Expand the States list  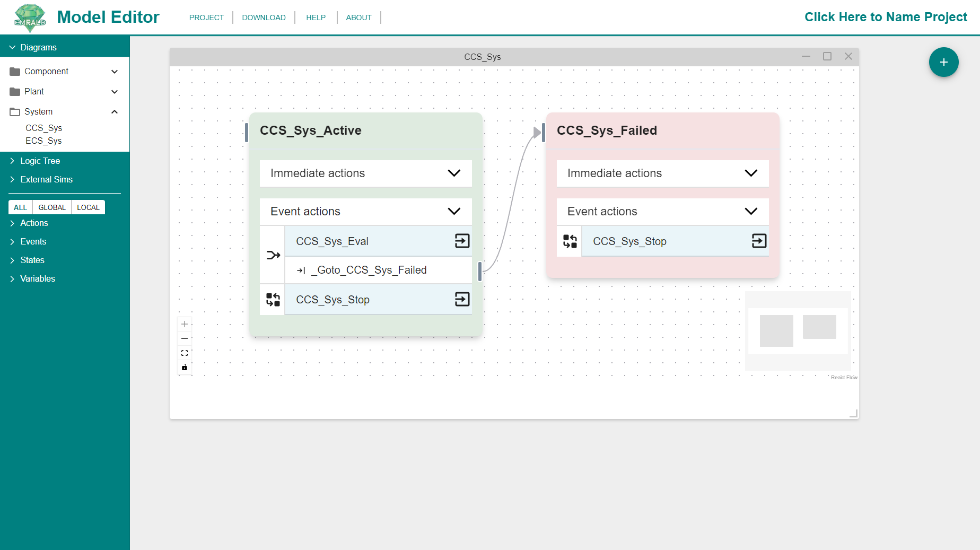(12, 260)
